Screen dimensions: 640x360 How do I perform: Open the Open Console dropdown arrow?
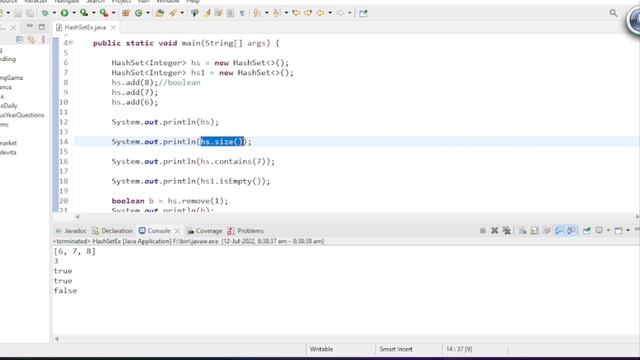tap(628, 231)
